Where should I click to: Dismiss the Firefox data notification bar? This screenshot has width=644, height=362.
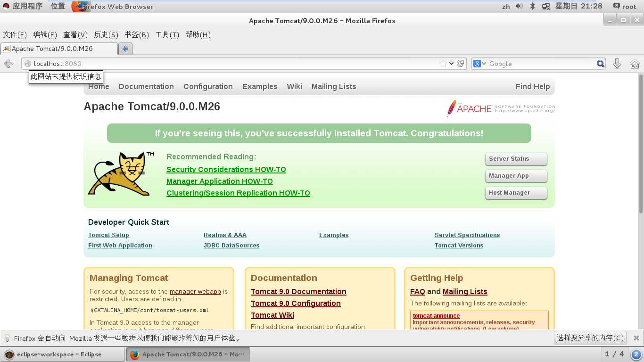point(636,337)
